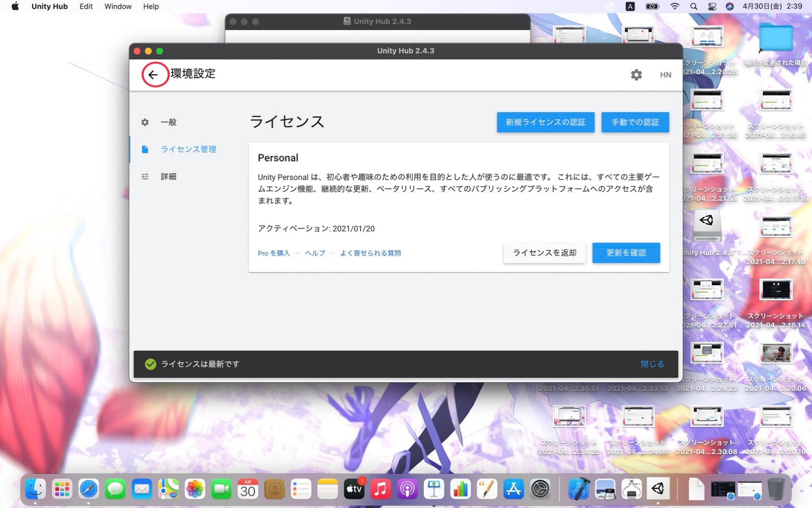Open Xcode from the Dock

click(578, 489)
